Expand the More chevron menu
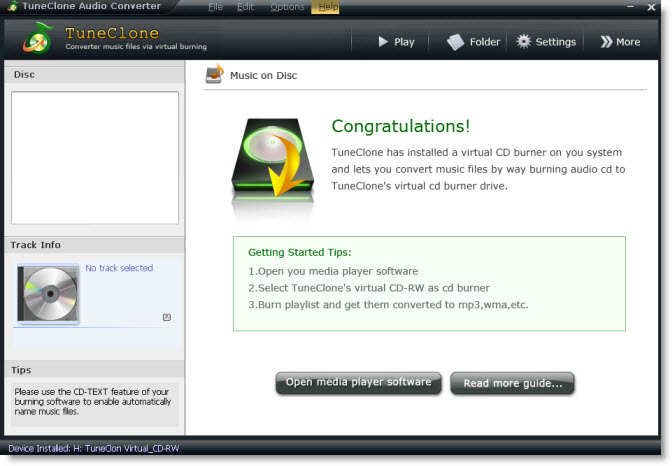Viewport: 672px width, 466px height. [x=620, y=42]
